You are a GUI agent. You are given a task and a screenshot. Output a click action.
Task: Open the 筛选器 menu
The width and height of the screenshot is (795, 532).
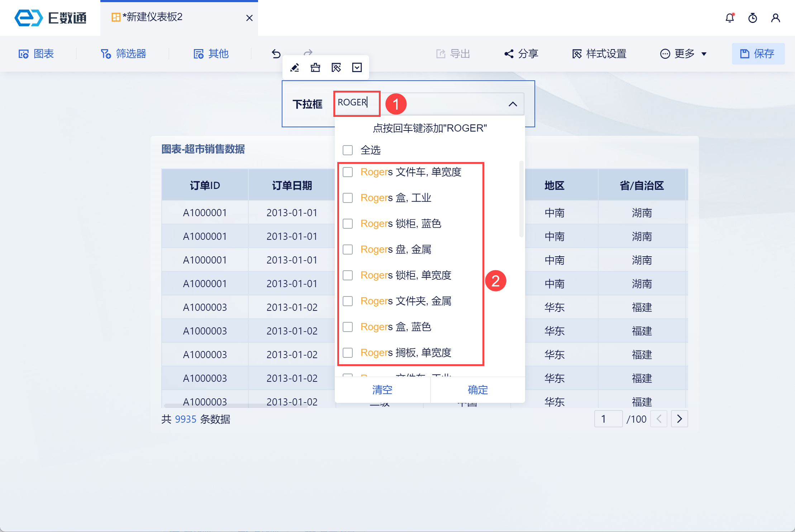[123, 54]
